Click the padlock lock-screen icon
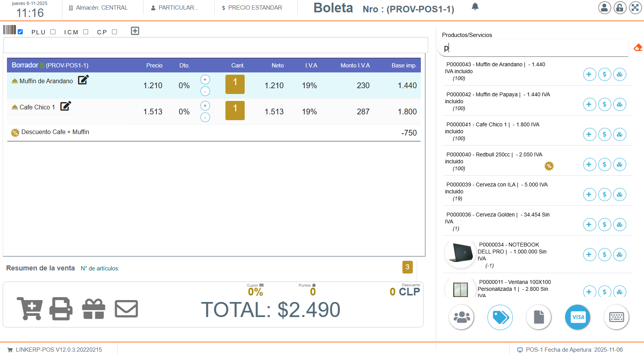Screen dimensions: 644x354 [x=620, y=8]
